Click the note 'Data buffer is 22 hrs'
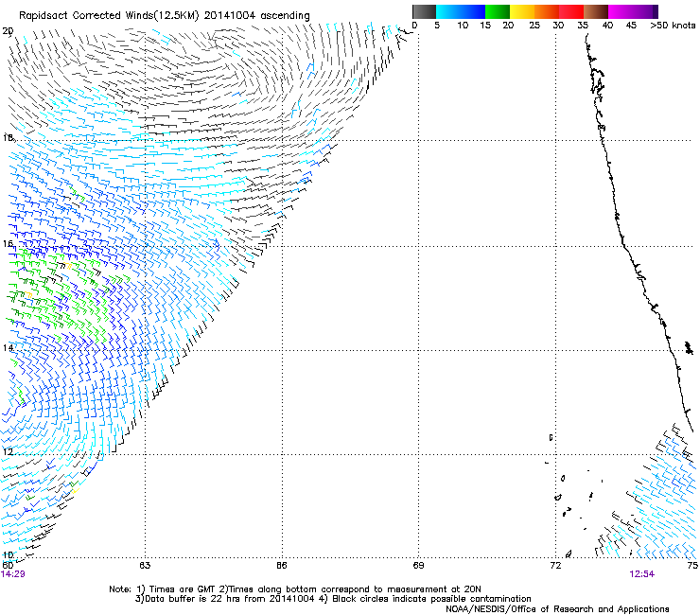 191,599
